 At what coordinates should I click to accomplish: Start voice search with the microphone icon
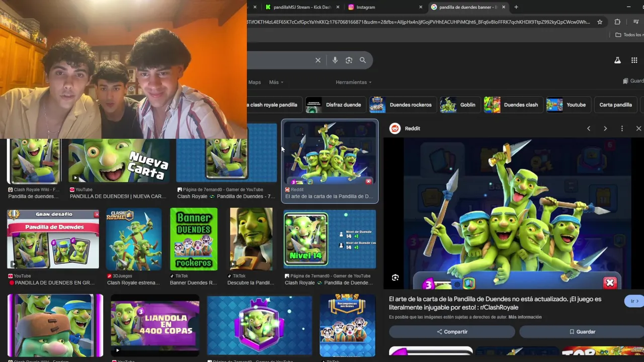point(335,60)
